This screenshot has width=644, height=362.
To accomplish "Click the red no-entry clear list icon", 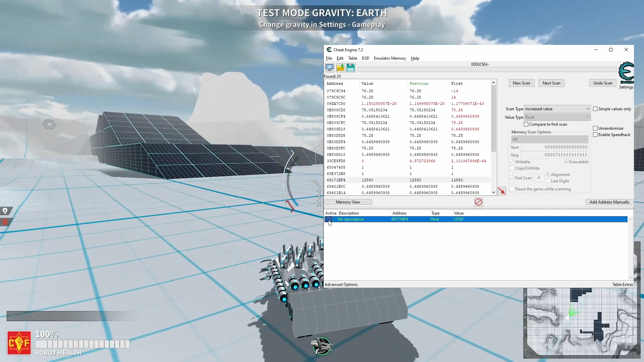I will [x=478, y=202].
